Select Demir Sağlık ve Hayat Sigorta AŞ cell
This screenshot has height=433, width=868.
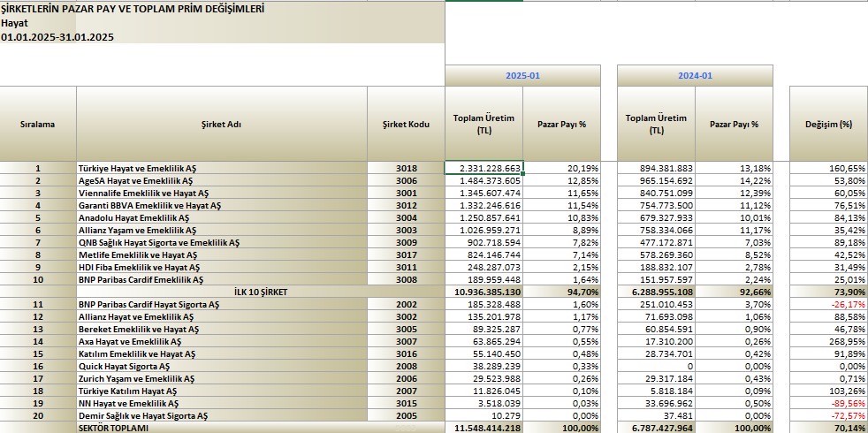[x=222, y=416]
